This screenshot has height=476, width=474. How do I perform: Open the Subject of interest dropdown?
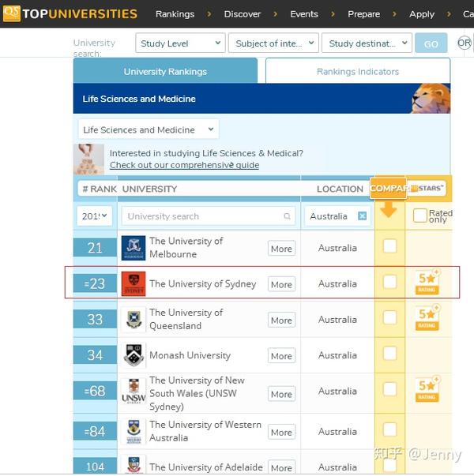[273, 43]
